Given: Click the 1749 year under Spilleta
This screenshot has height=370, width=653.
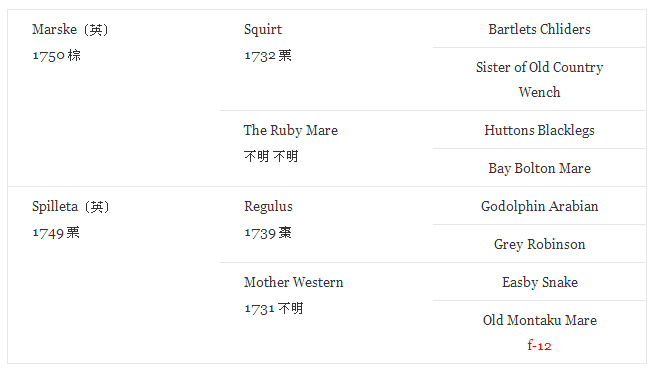Looking at the screenshot, I should coord(48,233).
